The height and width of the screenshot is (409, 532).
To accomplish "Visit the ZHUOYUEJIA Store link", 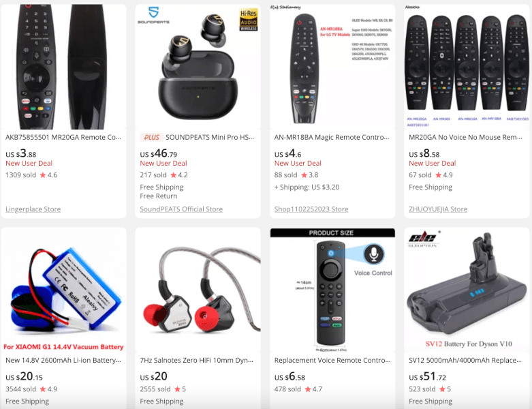I will (438, 209).
